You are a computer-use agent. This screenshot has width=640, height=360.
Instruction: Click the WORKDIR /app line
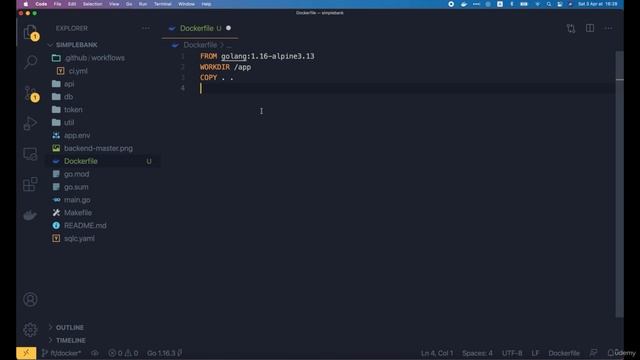tap(225, 67)
